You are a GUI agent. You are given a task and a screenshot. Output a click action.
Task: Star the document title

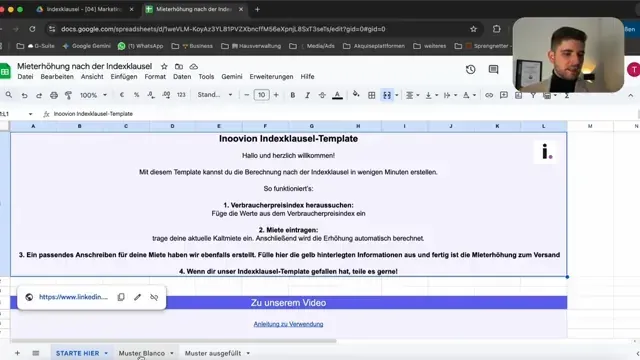(164, 66)
